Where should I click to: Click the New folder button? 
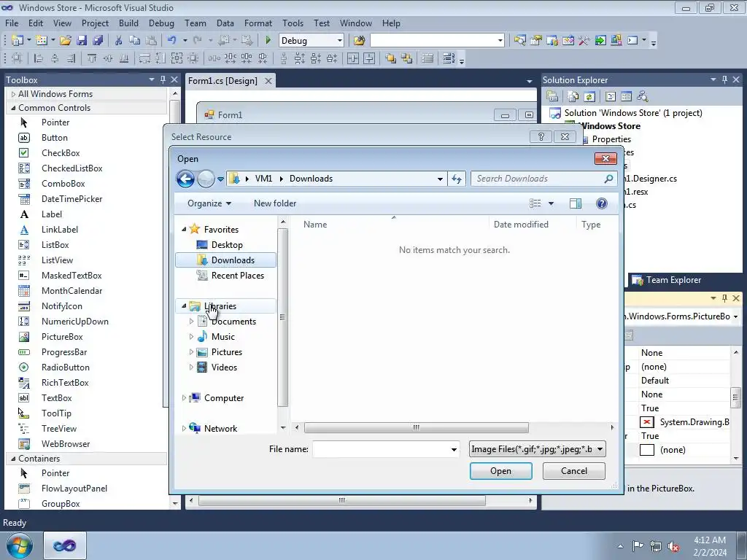pyautogui.click(x=275, y=203)
